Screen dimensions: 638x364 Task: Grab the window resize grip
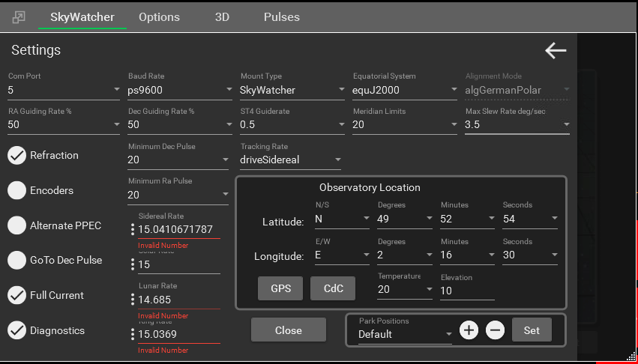click(x=632, y=358)
